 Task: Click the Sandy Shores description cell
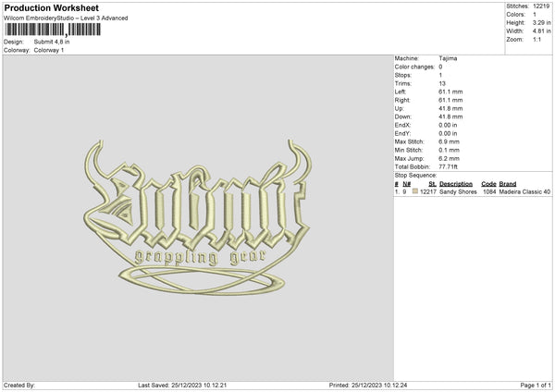point(458,191)
